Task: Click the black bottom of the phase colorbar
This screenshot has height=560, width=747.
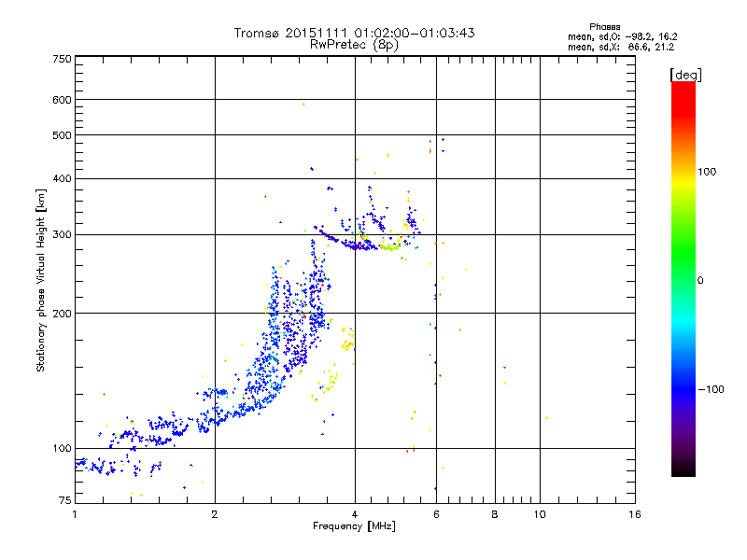Action: click(684, 469)
